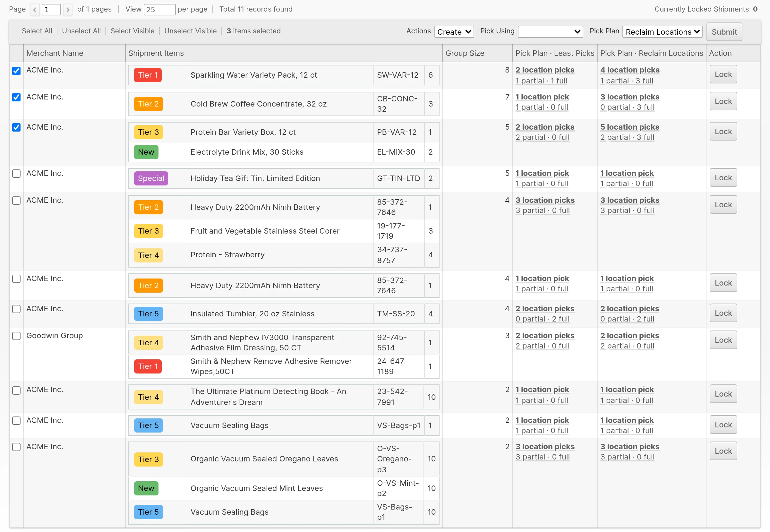Screen dimensions: 770x532
Task: Lock the Insulated Tumbler shipment
Action: [x=723, y=313]
